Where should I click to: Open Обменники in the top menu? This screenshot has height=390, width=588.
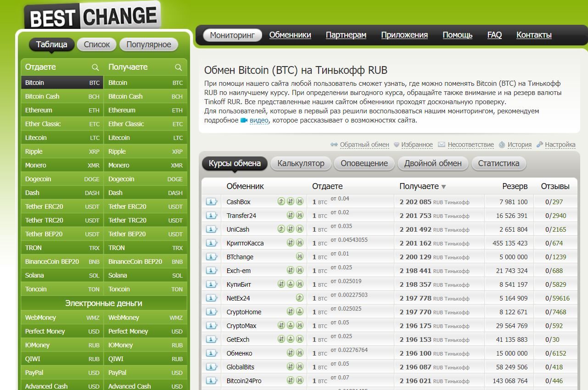(290, 35)
